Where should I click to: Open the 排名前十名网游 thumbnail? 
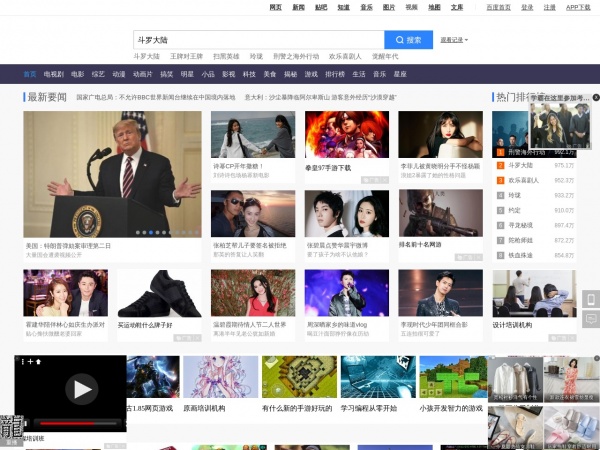coord(440,214)
